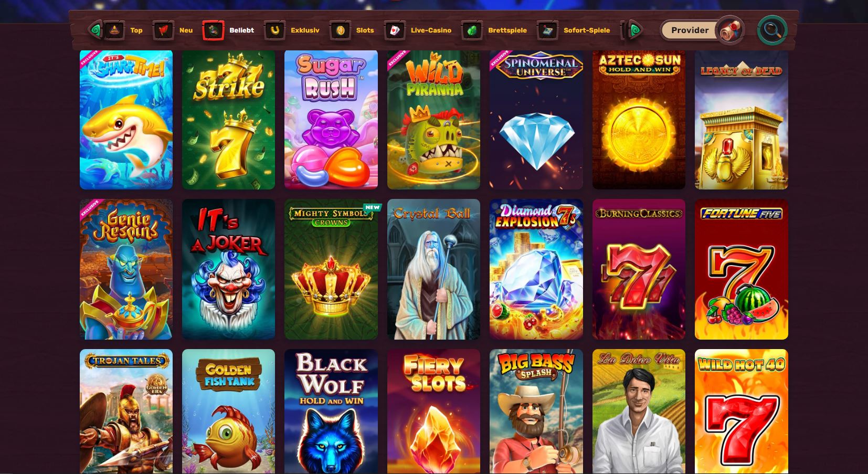The width and height of the screenshot is (868, 474).
Task: Click the Exklusiv horseshoe icon
Action: coord(274,30)
